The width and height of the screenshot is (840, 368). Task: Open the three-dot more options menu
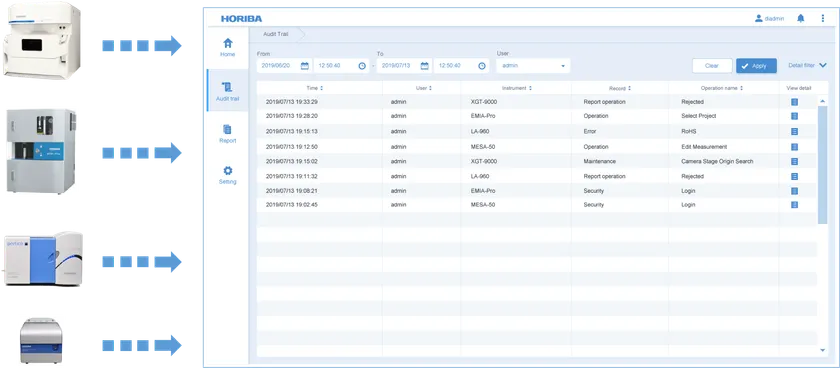pyautogui.click(x=823, y=18)
